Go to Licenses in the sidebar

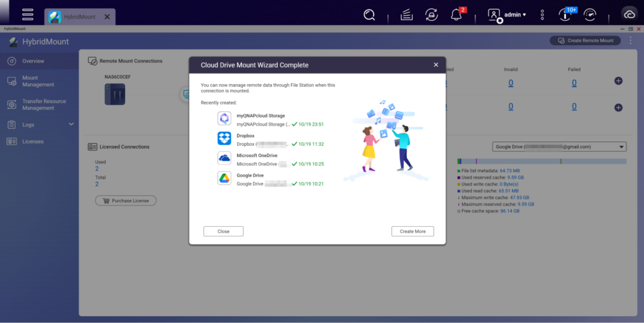[x=33, y=141]
